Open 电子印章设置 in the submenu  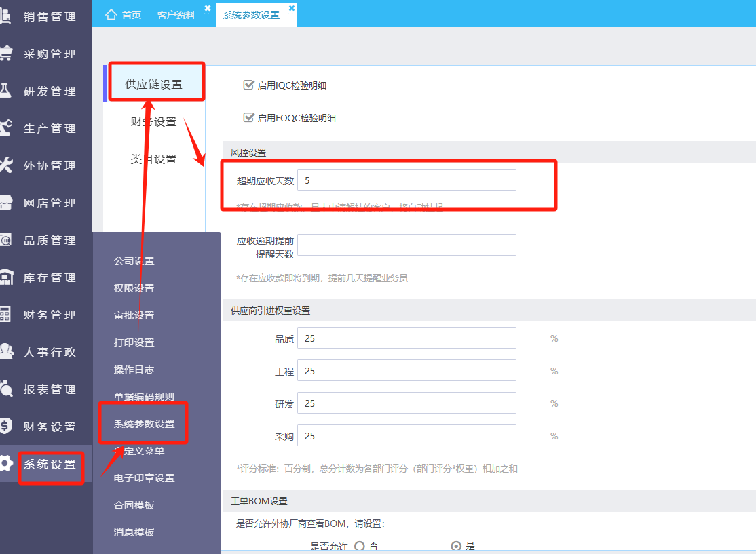pos(144,477)
